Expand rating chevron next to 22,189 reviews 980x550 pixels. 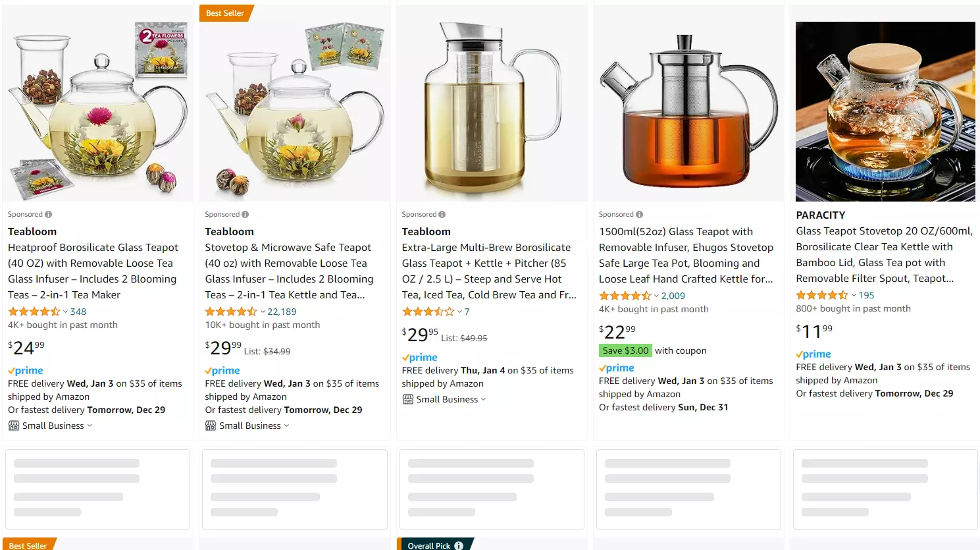[x=263, y=312]
